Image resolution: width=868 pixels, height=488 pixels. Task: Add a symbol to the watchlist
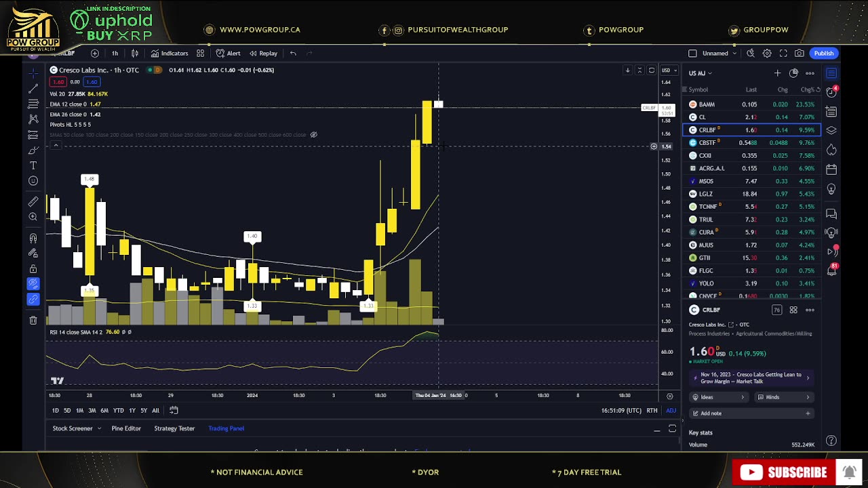pos(777,73)
